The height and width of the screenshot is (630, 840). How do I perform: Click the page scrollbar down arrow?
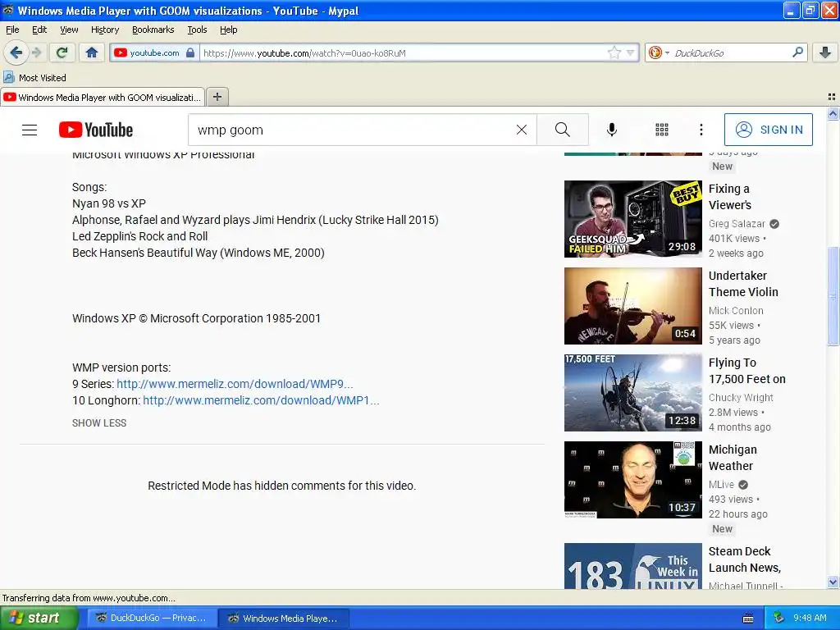click(833, 582)
